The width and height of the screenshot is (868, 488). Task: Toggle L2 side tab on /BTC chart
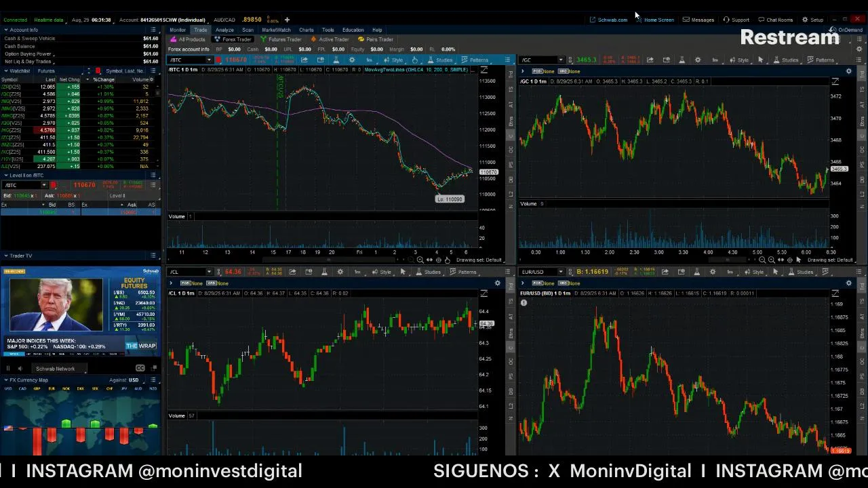pos(511,195)
